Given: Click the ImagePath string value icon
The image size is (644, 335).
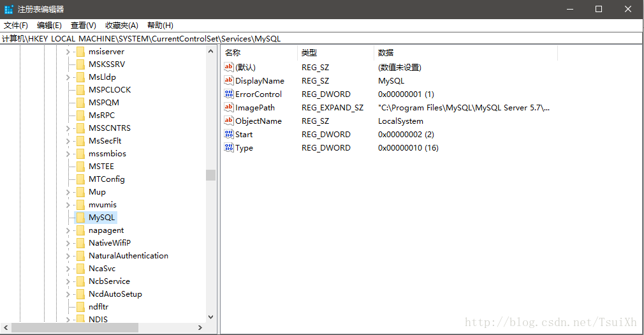Looking at the screenshot, I should pyautogui.click(x=229, y=107).
